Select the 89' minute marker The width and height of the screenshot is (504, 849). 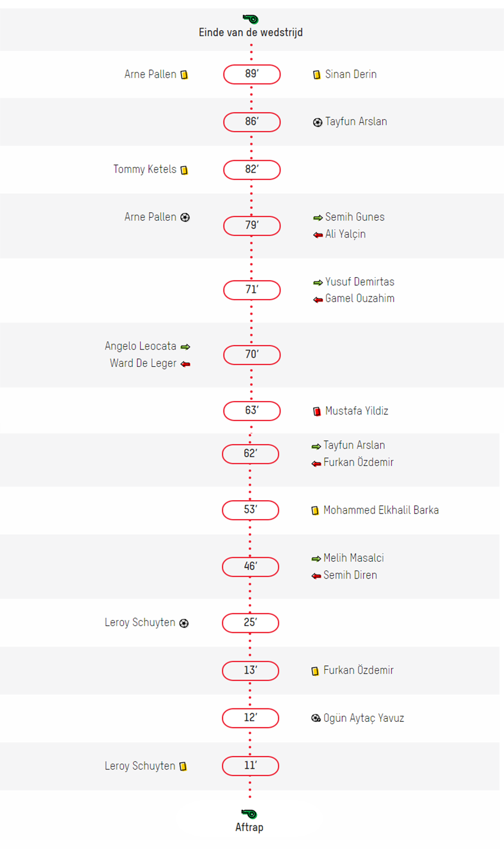click(252, 74)
